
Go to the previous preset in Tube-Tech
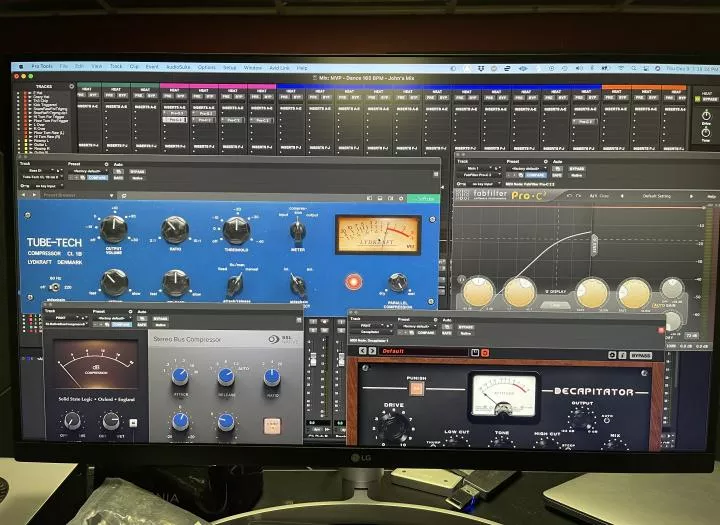click(24, 195)
